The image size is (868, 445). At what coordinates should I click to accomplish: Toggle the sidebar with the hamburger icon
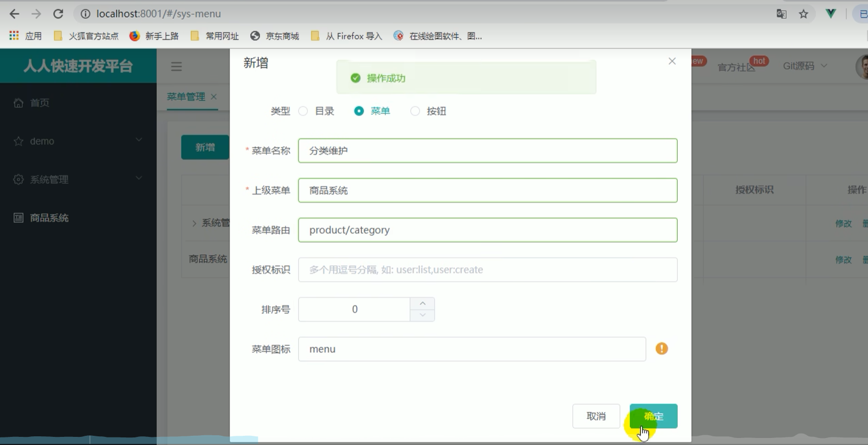[x=176, y=67]
